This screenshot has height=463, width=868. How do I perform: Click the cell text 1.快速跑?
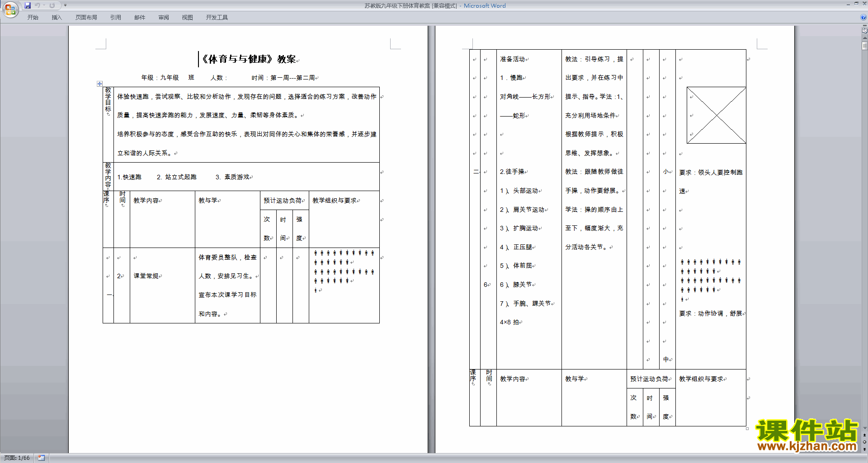[x=129, y=177]
